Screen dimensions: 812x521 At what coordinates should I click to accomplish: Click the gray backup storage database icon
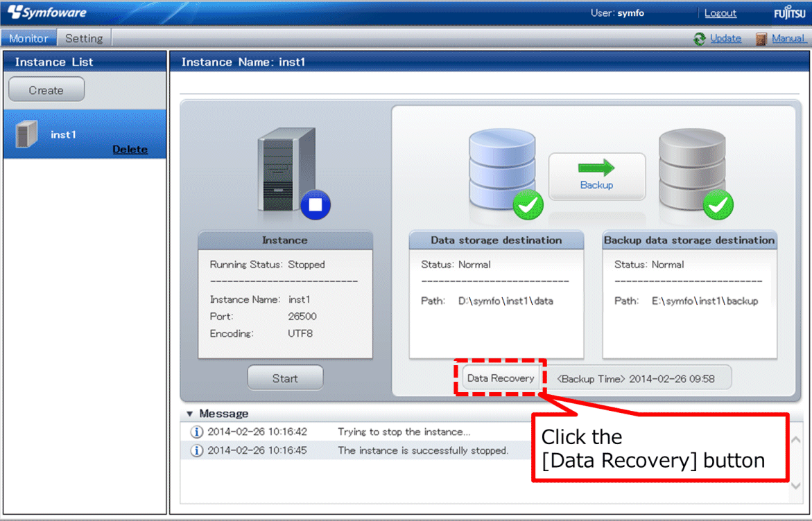[x=692, y=168]
